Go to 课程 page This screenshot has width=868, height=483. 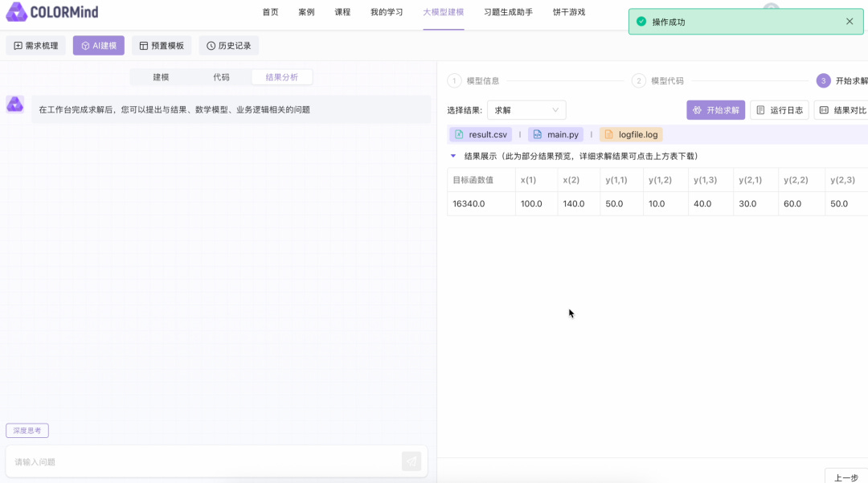pyautogui.click(x=342, y=12)
